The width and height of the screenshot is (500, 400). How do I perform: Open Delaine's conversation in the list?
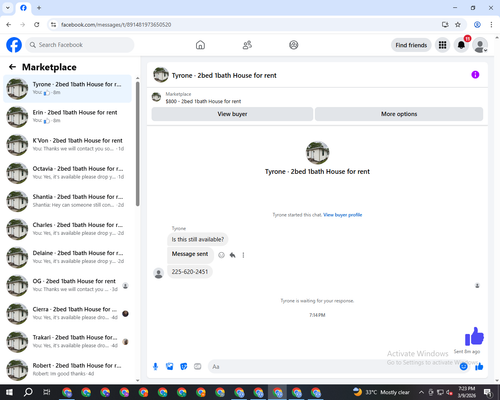click(67, 257)
